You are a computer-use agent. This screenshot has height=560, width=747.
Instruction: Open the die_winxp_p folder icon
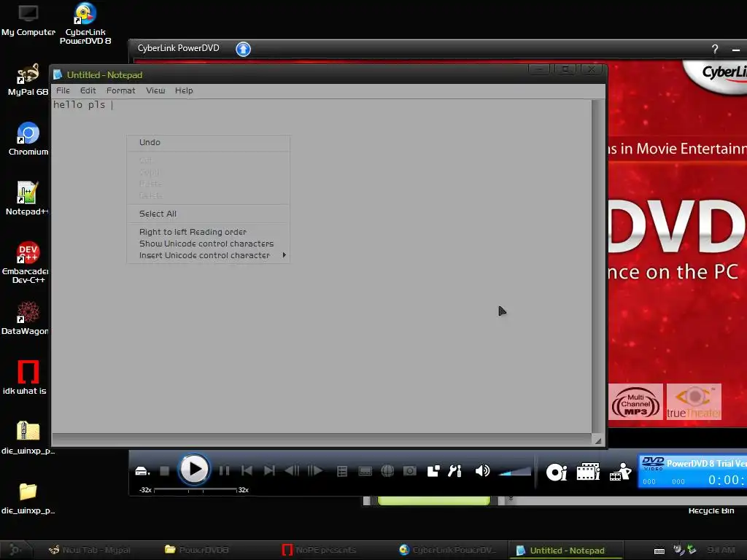coord(28,498)
